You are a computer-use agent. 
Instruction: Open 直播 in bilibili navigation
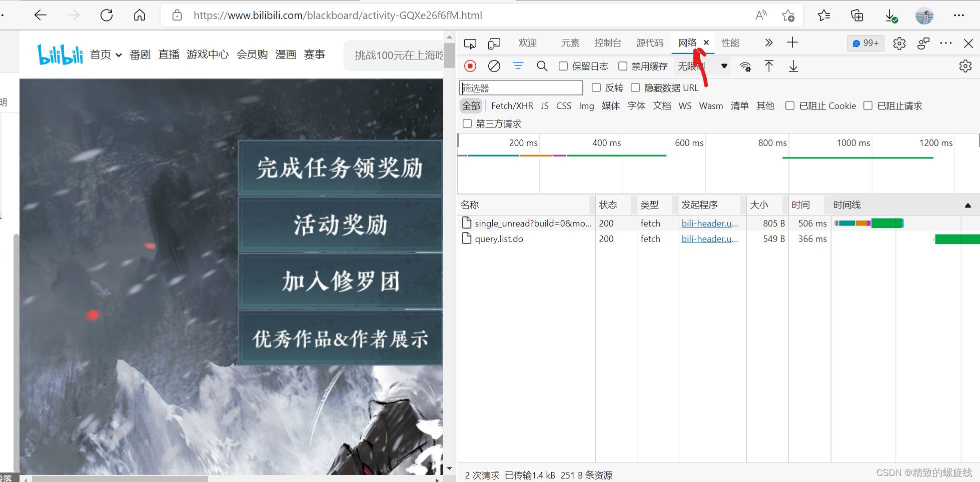coord(169,54)
